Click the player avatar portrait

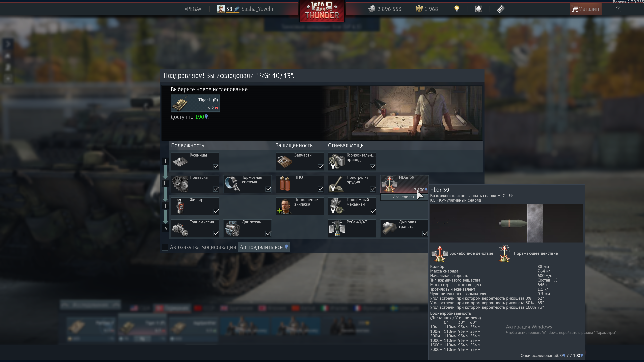(221, 9)
